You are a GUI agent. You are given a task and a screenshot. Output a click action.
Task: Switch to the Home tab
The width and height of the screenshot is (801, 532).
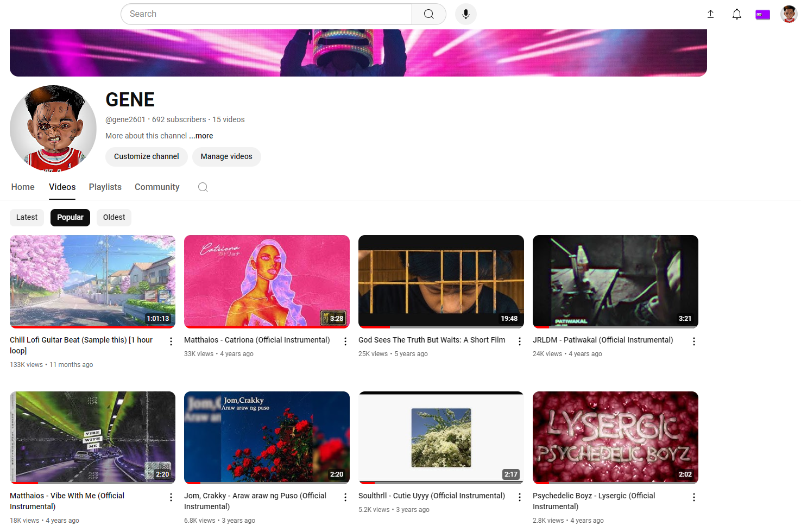pyautogui.click(x=23, y=187)
